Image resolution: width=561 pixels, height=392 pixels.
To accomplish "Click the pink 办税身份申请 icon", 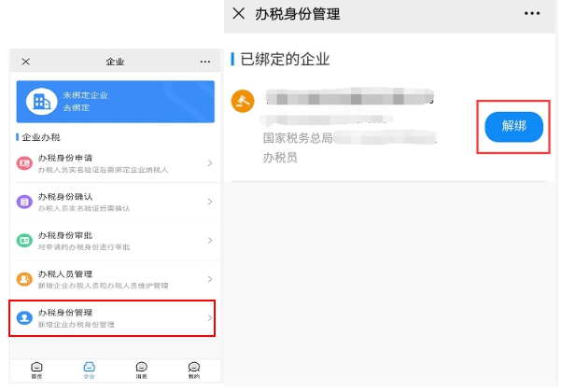I will [24, 163].
